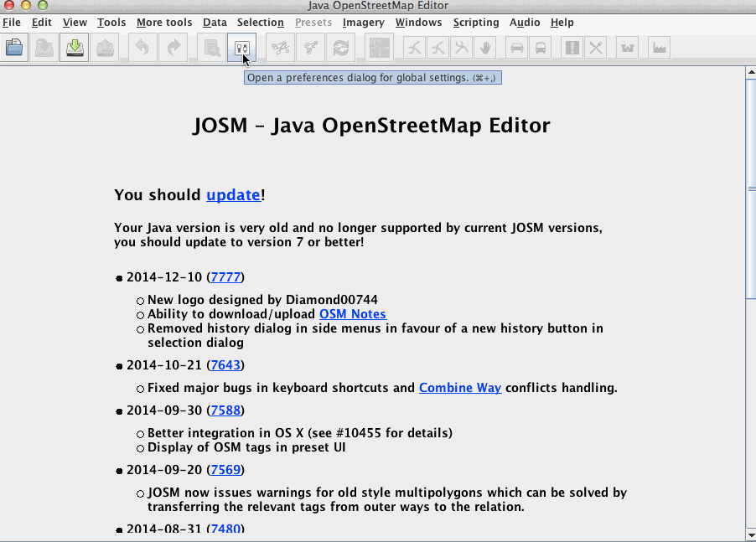The height and width of the screenshot is (542, 756).
Task: Click the Undo arrow icon
Action: pyautogui.click(x=142, y=48)
